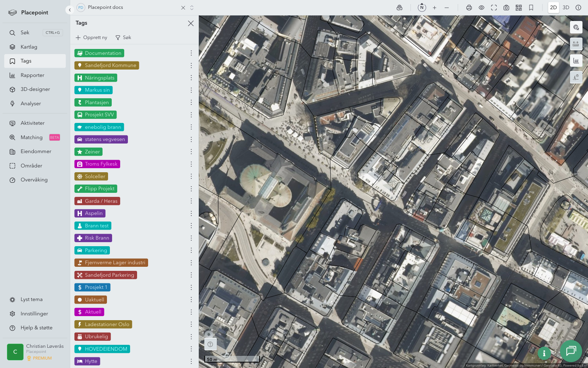Viewport: 588px width, 368px height.
Task: Open Kartlag in the sidebar
Action: [29, 47]
